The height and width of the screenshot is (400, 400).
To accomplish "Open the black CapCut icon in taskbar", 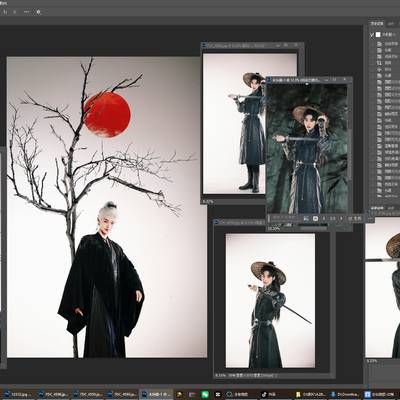I will pos(218,394).
